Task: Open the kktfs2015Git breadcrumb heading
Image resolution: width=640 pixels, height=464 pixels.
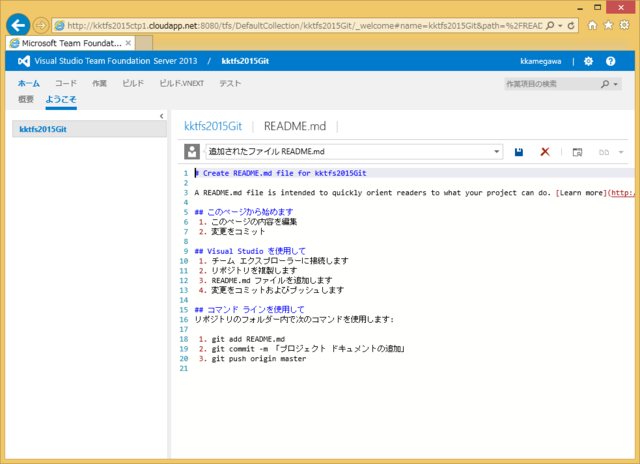Action: tap(213, 126)
